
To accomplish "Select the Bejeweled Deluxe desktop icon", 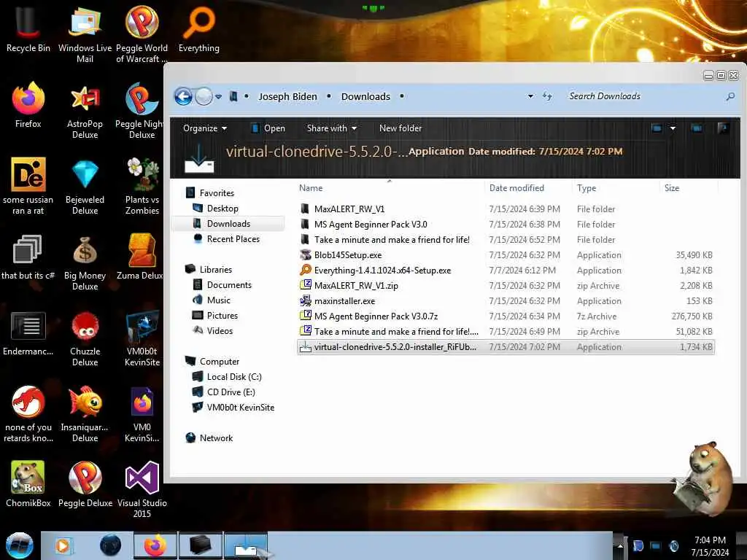I will click(x=85, y=186).
